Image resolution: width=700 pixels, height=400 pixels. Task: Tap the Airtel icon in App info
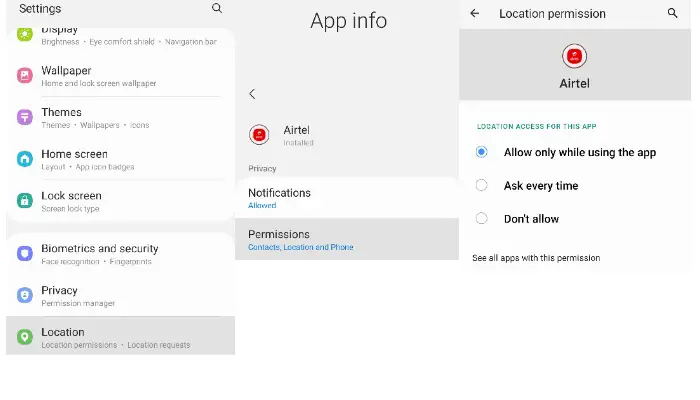(x=259, y=135)
